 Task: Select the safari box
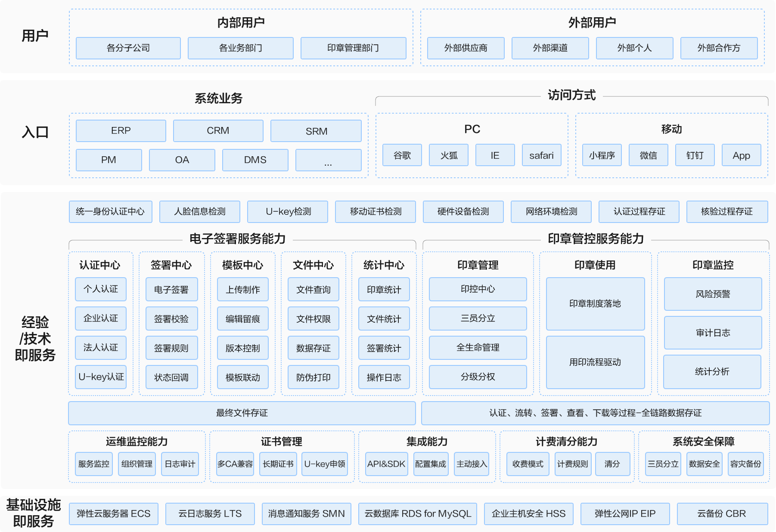[x=542, y=155]
